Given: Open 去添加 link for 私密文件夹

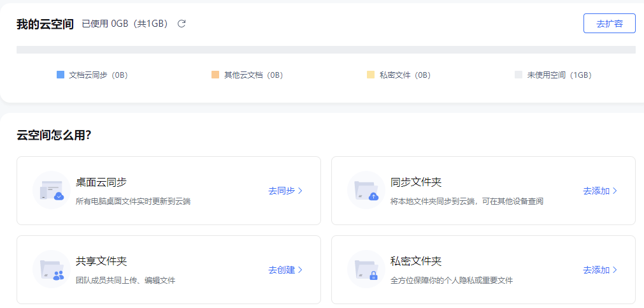Looking at the screenshot, I should click(600, 270).
